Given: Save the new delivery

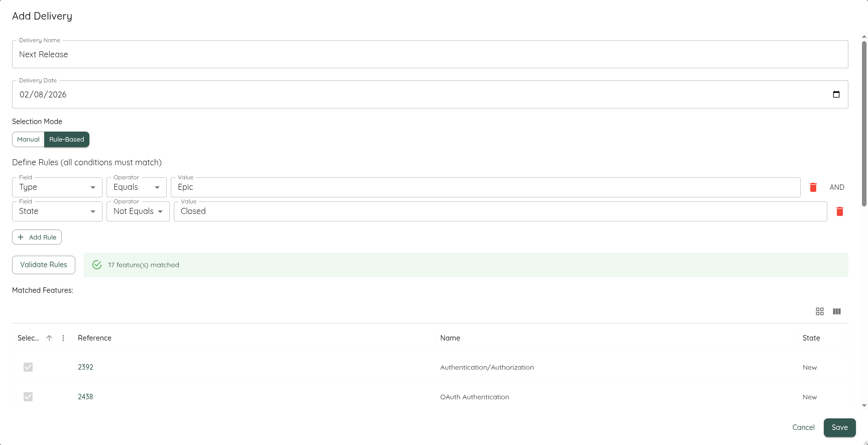Looking at the screenshot, I should (839, 427).
